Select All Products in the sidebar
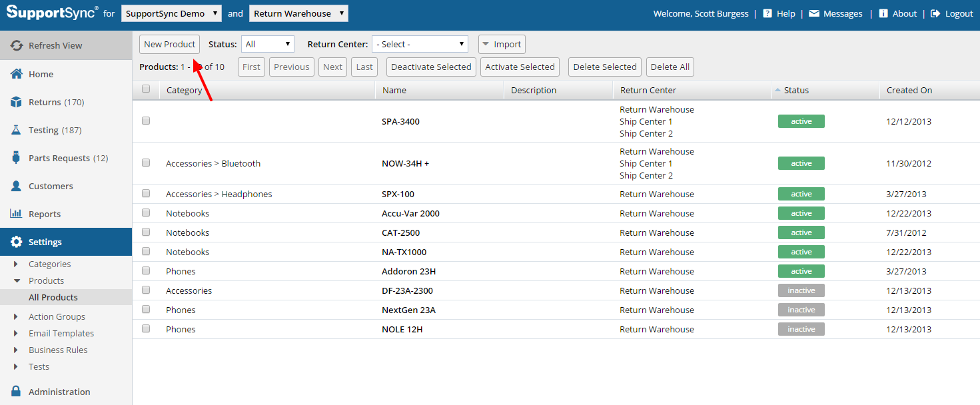The height and width of the screenshot is (405, 980). (x=53, y=297)
